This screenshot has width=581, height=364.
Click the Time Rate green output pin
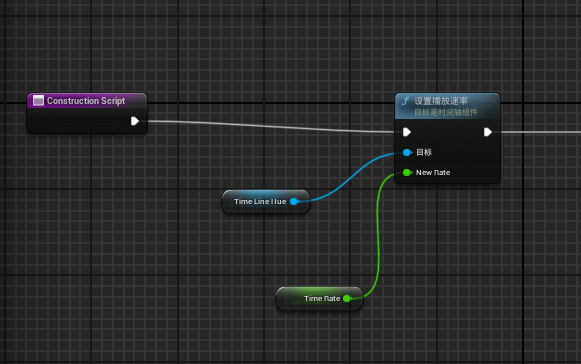[x=347, y=298]
